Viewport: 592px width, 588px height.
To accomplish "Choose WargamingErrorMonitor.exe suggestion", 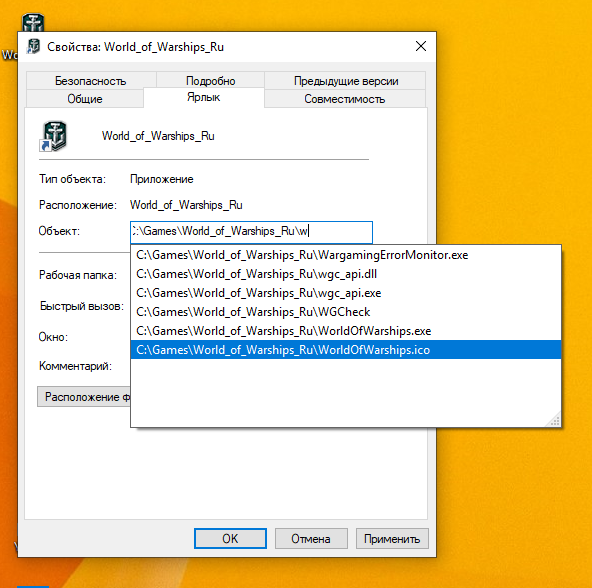I will (x=345, y=255).
